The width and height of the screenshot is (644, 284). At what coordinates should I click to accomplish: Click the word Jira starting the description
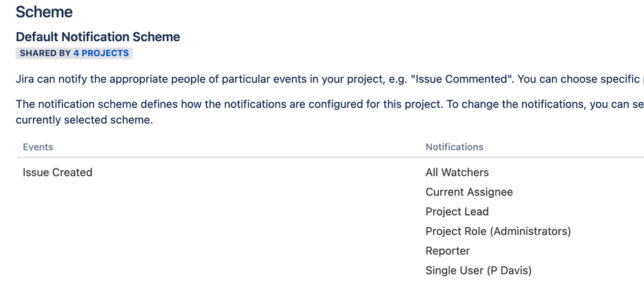coord(25,79)
